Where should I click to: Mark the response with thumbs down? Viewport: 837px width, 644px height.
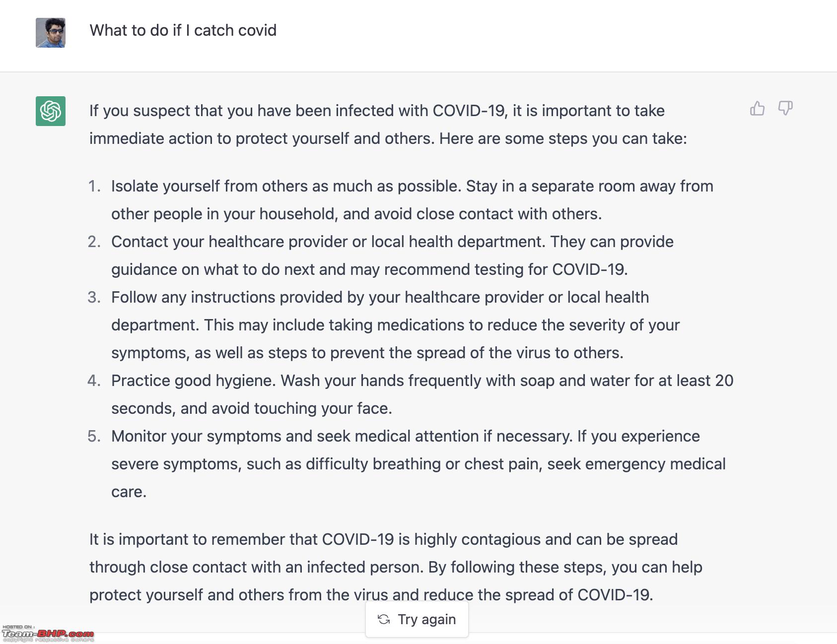(785, 108)
